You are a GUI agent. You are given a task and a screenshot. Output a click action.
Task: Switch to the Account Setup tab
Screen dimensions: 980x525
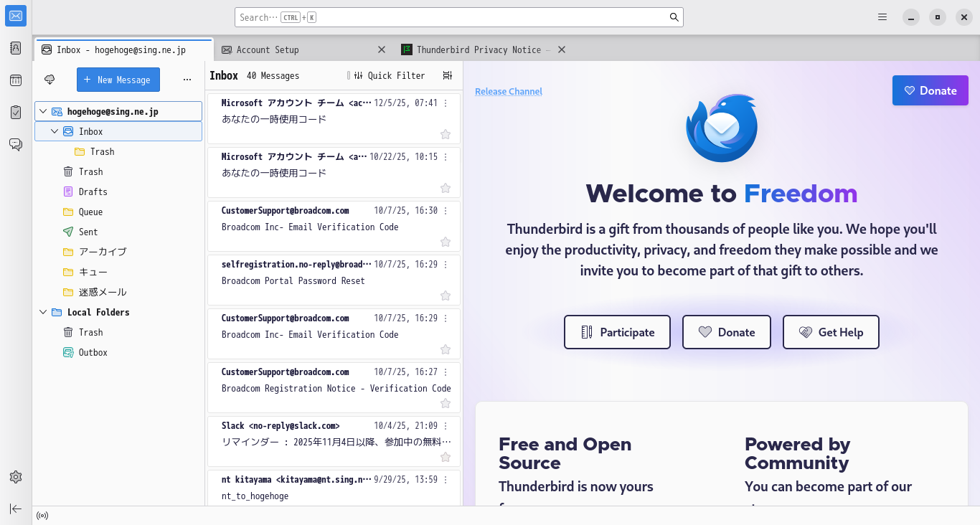click(303, 49)
